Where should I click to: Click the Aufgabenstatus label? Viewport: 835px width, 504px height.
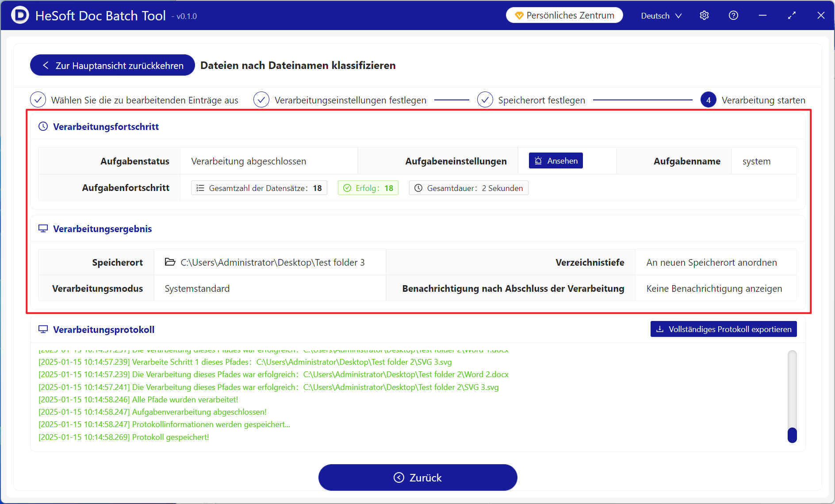click(135, 161)
